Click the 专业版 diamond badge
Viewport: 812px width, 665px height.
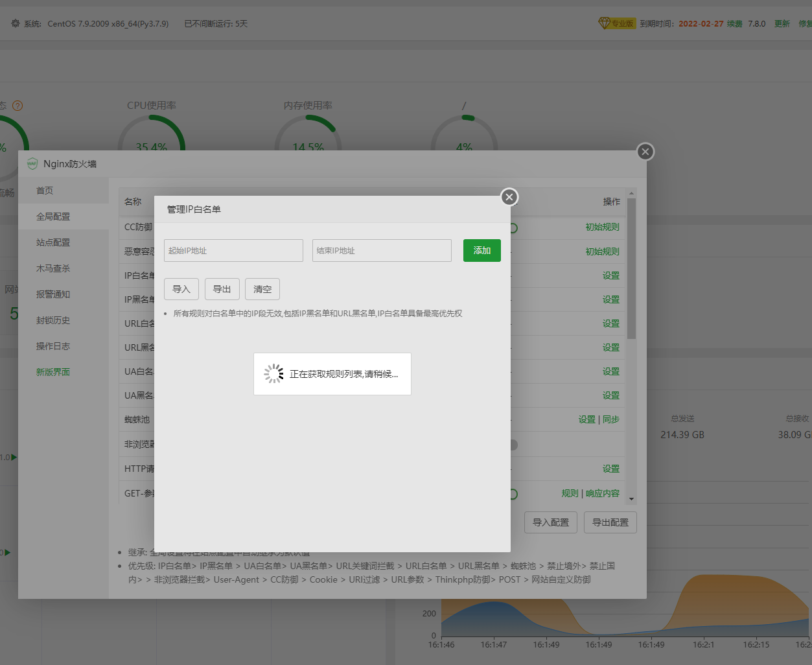[616, 23]
